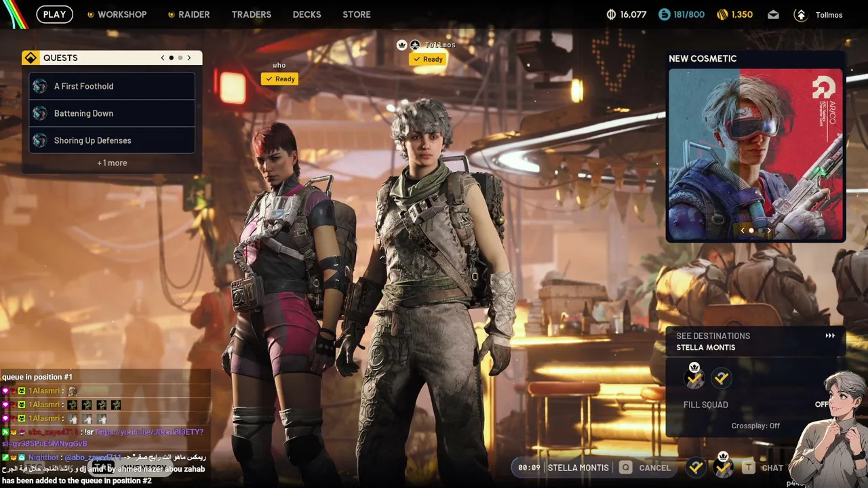Expand See Destinations triple-arrow
This screenshot has height=488, width=868.
click(x=830, y=335)
